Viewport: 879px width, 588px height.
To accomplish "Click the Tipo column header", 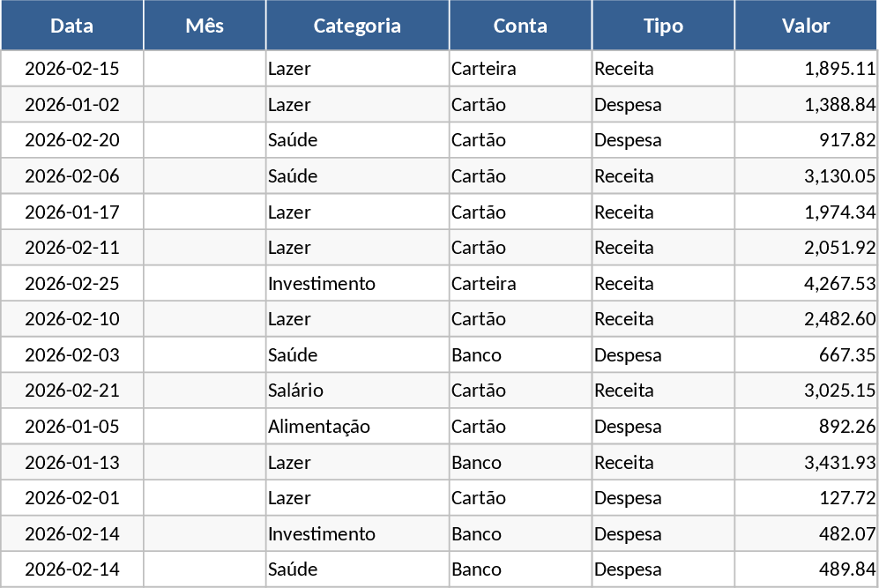I will 663,26.
